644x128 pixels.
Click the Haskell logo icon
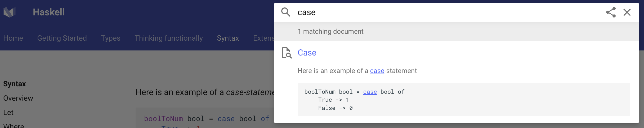(10, 12)
